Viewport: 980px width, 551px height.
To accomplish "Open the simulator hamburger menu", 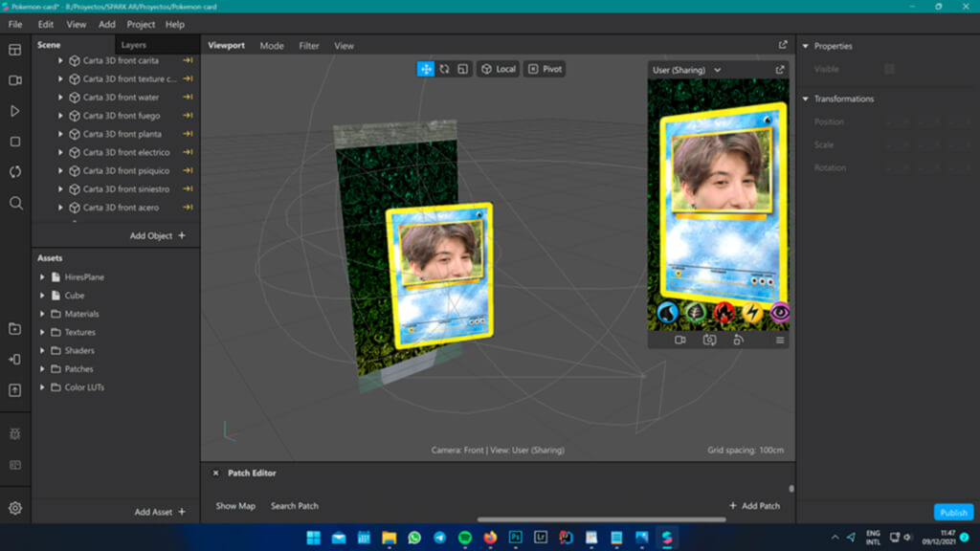I will (780, 341).
